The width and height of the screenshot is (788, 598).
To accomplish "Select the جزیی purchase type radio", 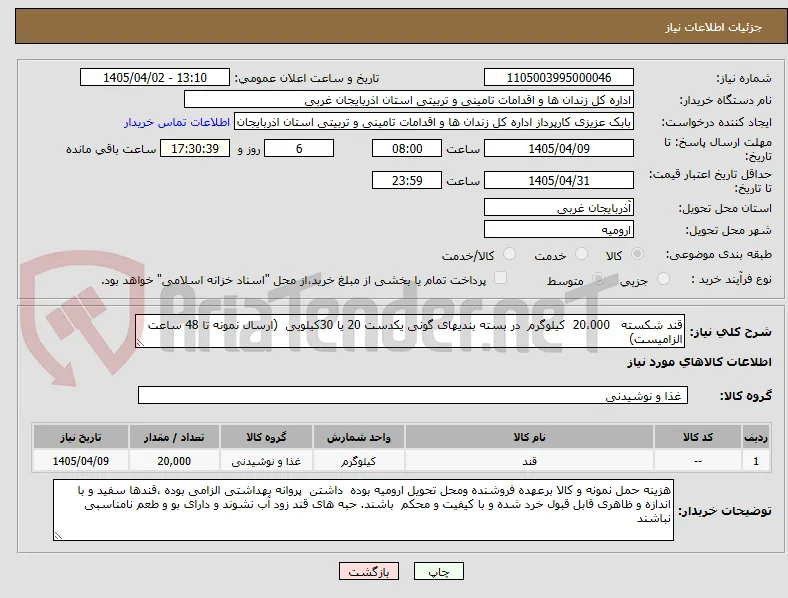I will pos(663,279).
